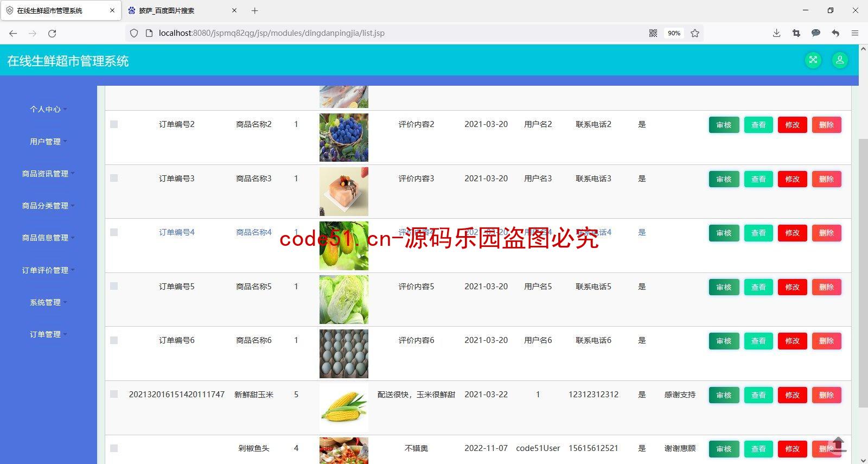Open the blueberry image thumbnail
This screenshot has width=868, height=464.
(x=344, y=137)
